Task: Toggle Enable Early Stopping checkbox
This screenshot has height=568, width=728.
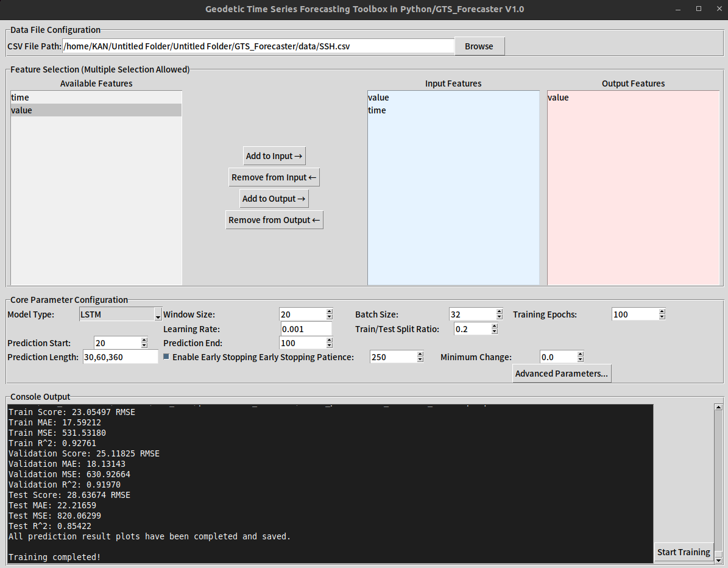Action: click(x=167, y=357)
